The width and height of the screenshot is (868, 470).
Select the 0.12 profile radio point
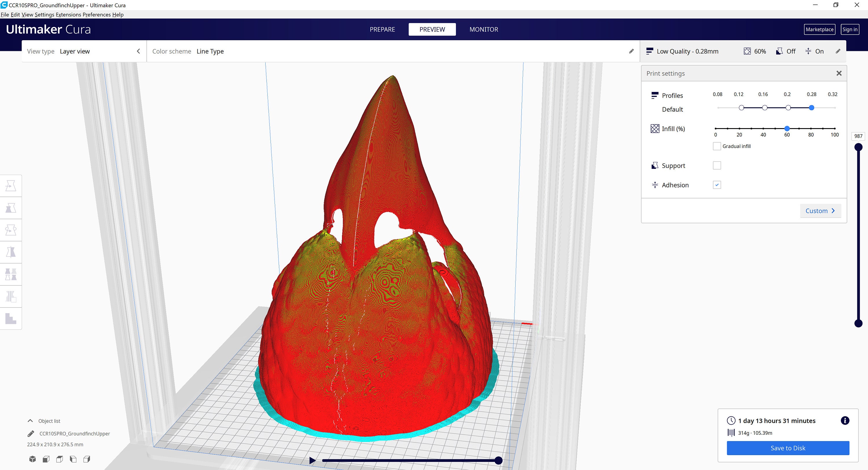pyautogui.click(x=741, y=108)
